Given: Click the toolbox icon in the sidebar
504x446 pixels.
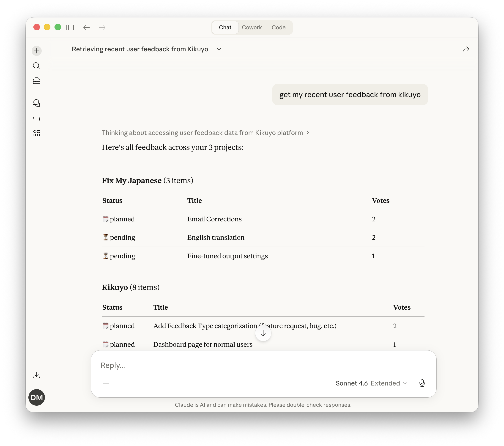Looking at the screenshot, I should (x=36, y=81).
